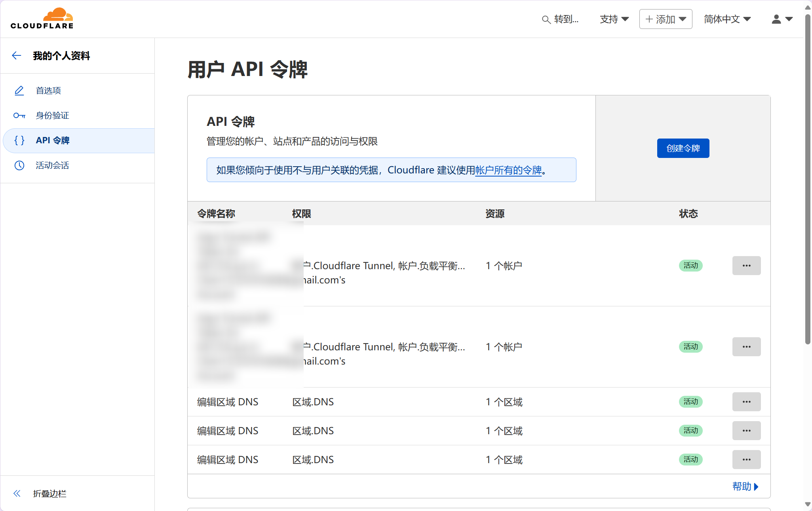
Task: Go back using the arrow beside 我的个人资料
Action: pos(17,56)
